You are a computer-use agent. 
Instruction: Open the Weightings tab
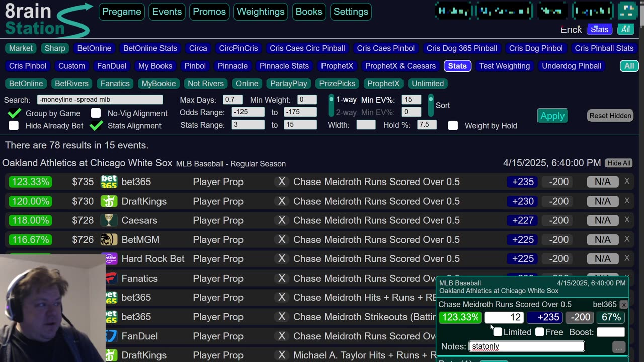coord(261,12)
